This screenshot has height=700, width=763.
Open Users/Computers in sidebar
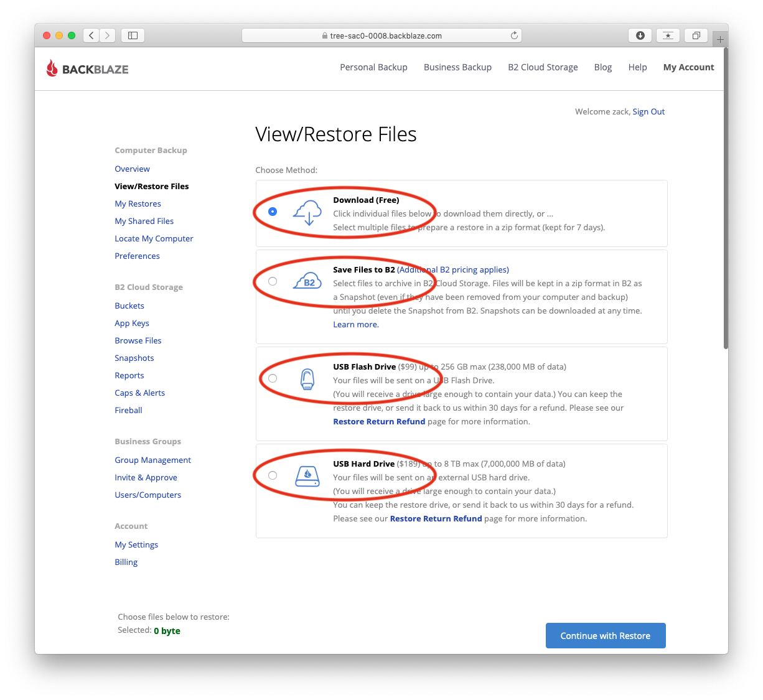tap(148, 495)
